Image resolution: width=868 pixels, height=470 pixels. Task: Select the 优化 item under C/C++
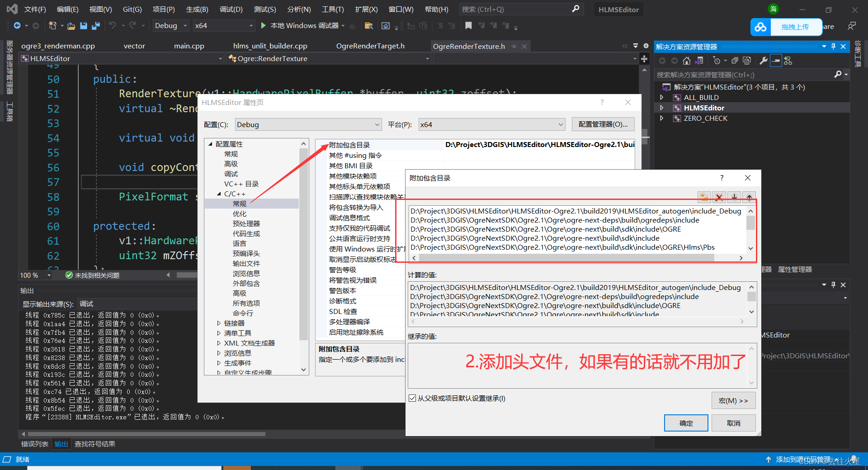(240, 214)
